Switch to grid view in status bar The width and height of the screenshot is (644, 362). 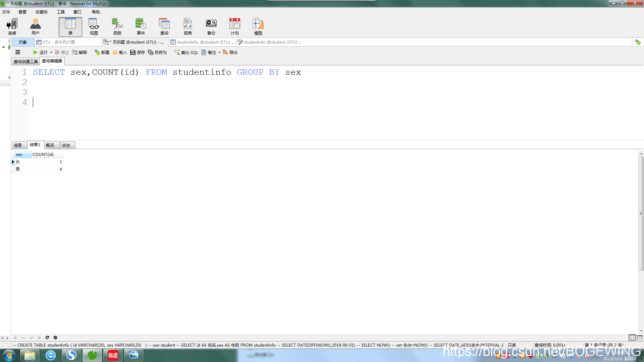click(632, 338)
